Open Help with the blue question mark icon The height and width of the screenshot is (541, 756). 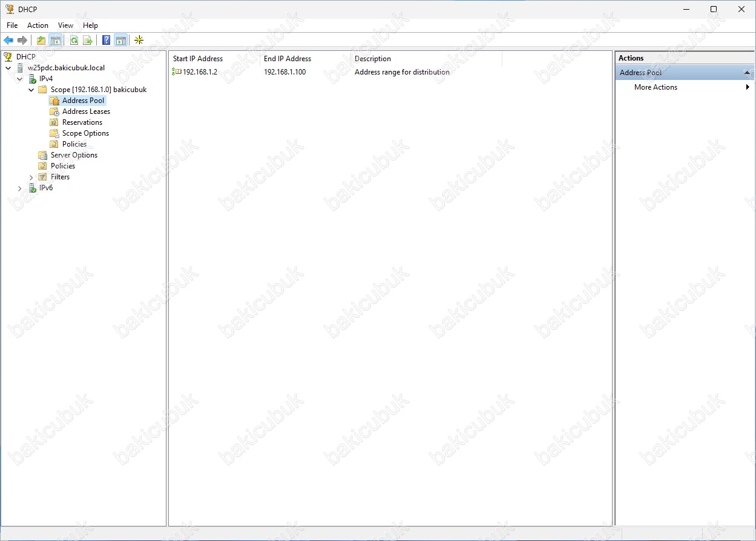point(107,41)
